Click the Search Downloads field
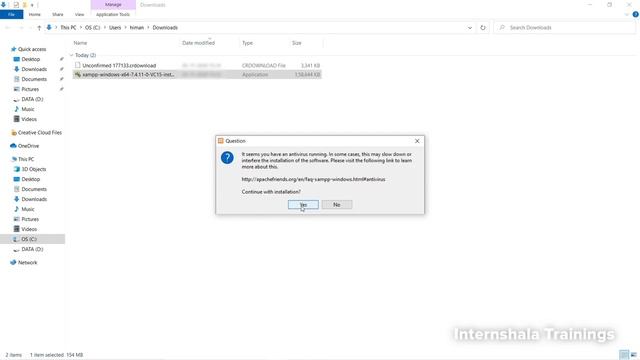This screenshot has height=360, width=640. [565, 27]
